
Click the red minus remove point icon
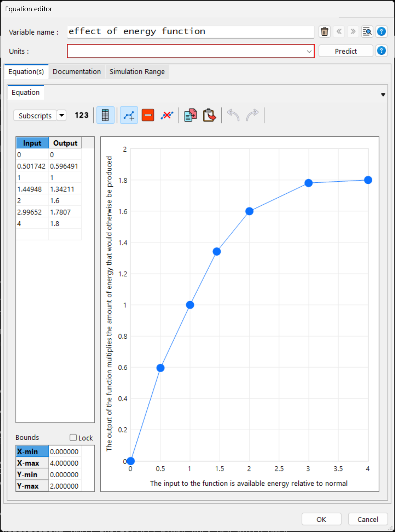click(x=148, y=115)
